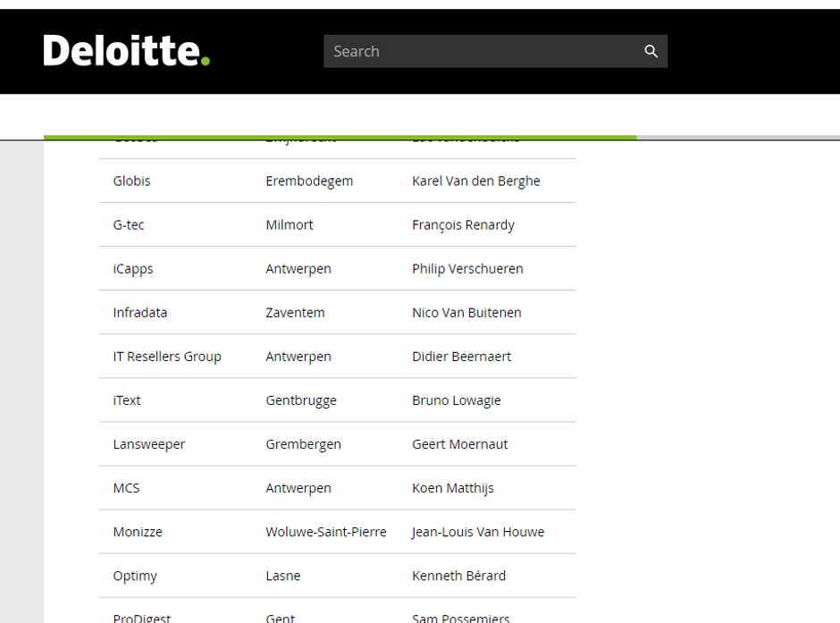840x623 pixels.
Task: Click the iText company cell
Action: click(x=127, y=400)
